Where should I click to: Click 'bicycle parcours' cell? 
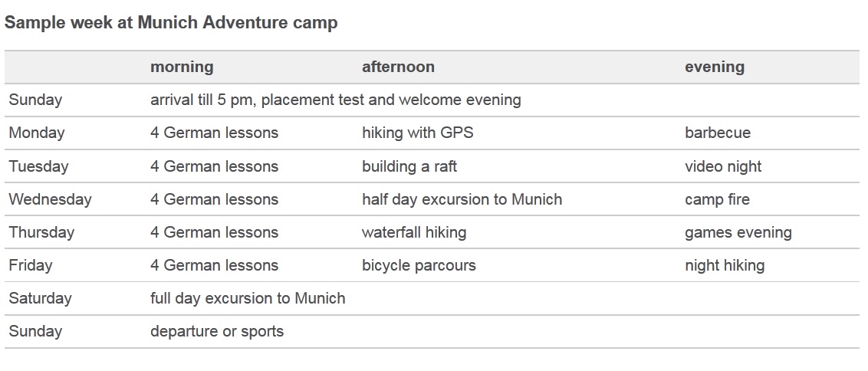click(419, 265)
